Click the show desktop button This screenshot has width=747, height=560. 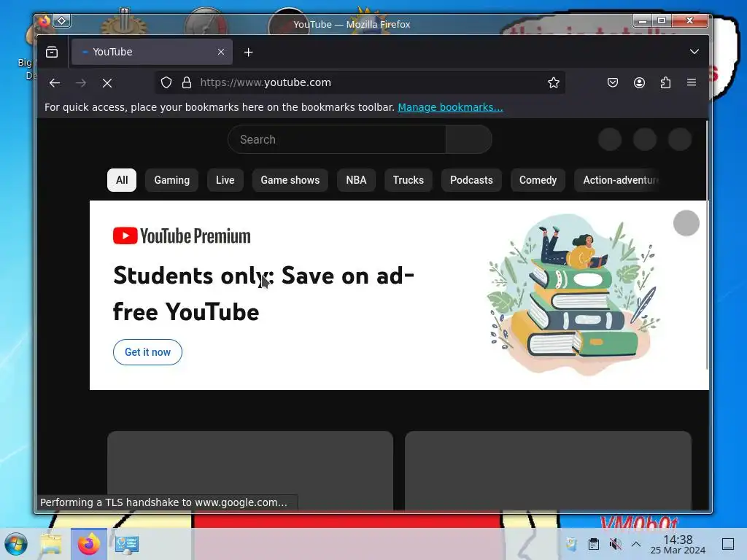[728, 544]
